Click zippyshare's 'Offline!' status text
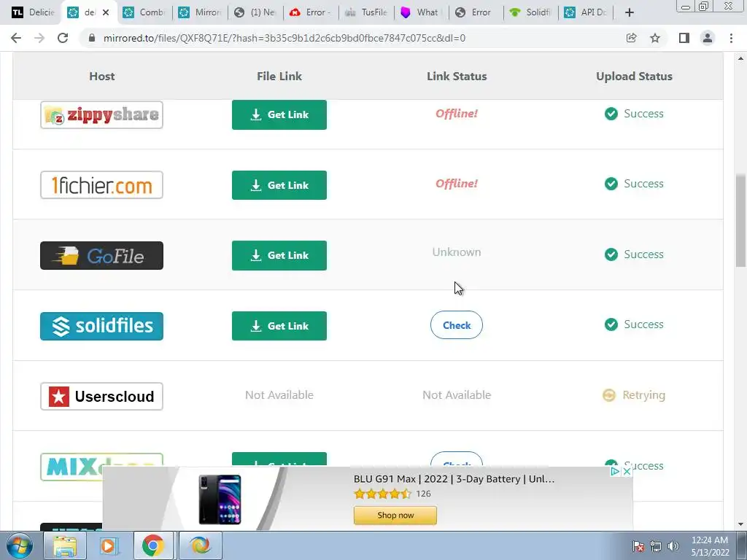Image resolution: width=747 pixels, height=560 pixels. click(457, 113)
